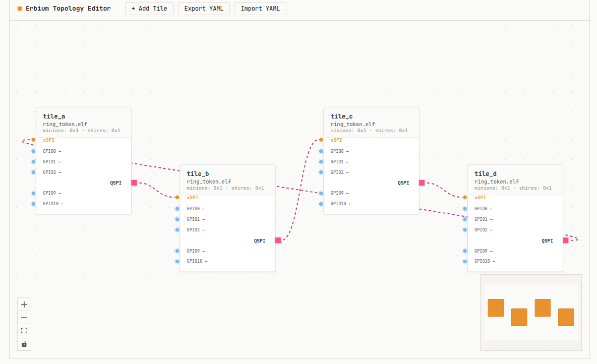Select tile_b QSPI pink output port

pyautogui.click(x=278, y=240)
